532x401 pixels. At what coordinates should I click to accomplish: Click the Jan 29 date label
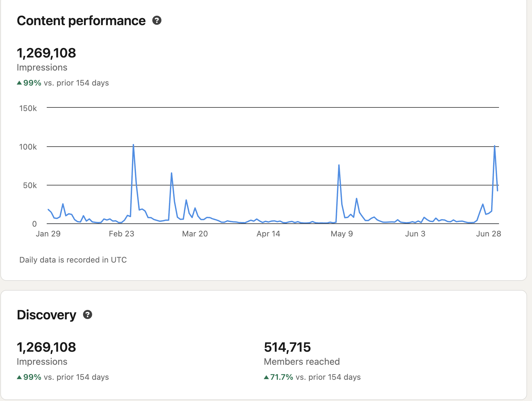48,234
